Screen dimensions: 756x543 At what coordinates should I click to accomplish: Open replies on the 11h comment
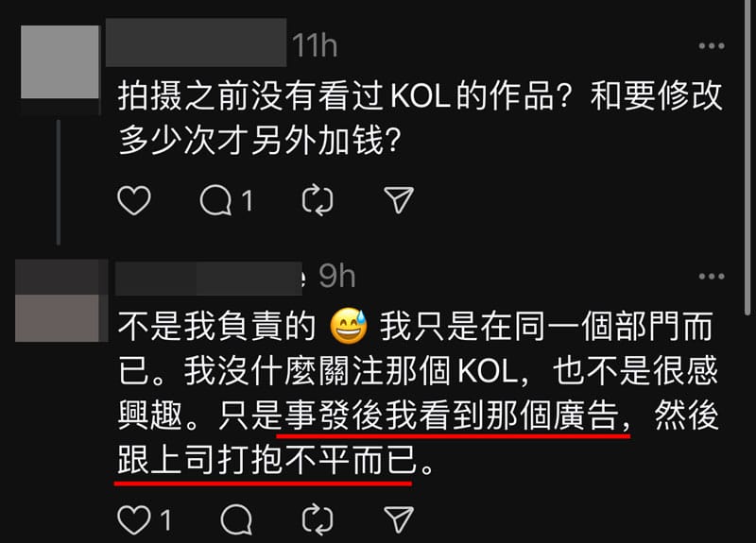click(216, 200)
